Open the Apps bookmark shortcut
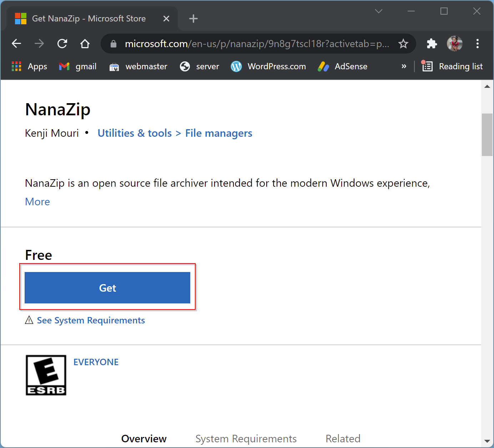 click(29, 66)
